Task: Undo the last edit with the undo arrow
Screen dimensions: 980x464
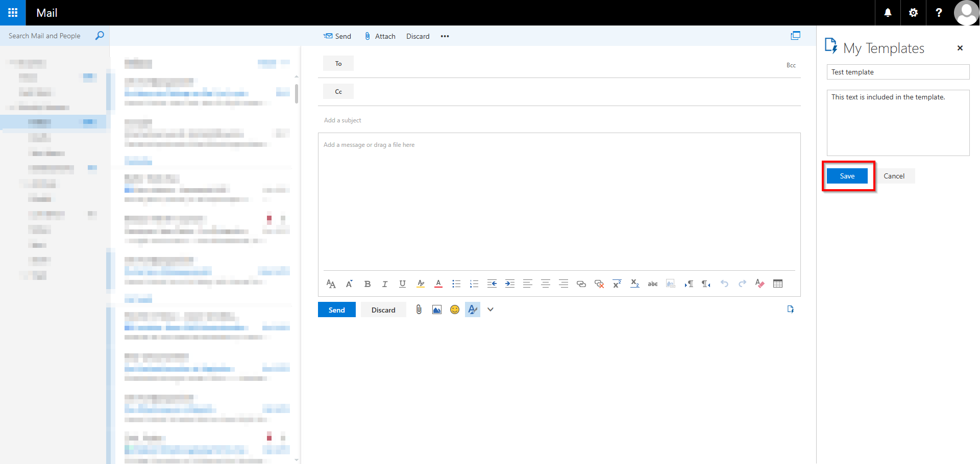Action: 724,283
